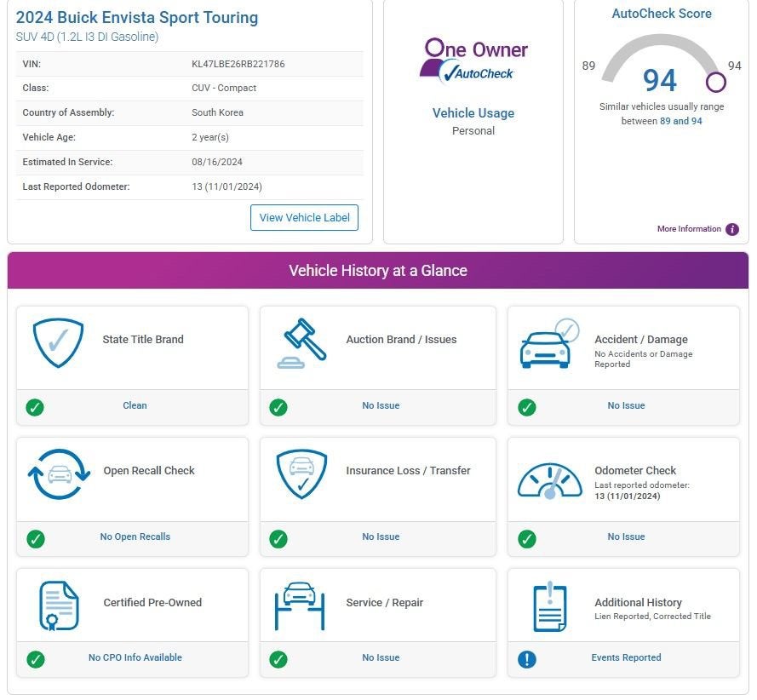Click the State Title Brand label
757x700 pixels.
(x=143, y=340)
